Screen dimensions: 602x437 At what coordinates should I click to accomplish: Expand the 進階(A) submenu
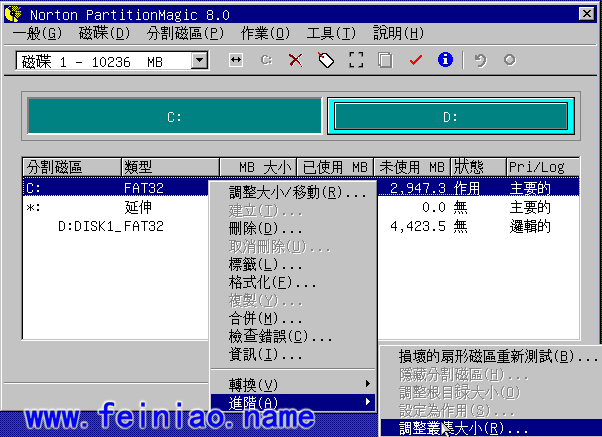click(x=293, y=402)
